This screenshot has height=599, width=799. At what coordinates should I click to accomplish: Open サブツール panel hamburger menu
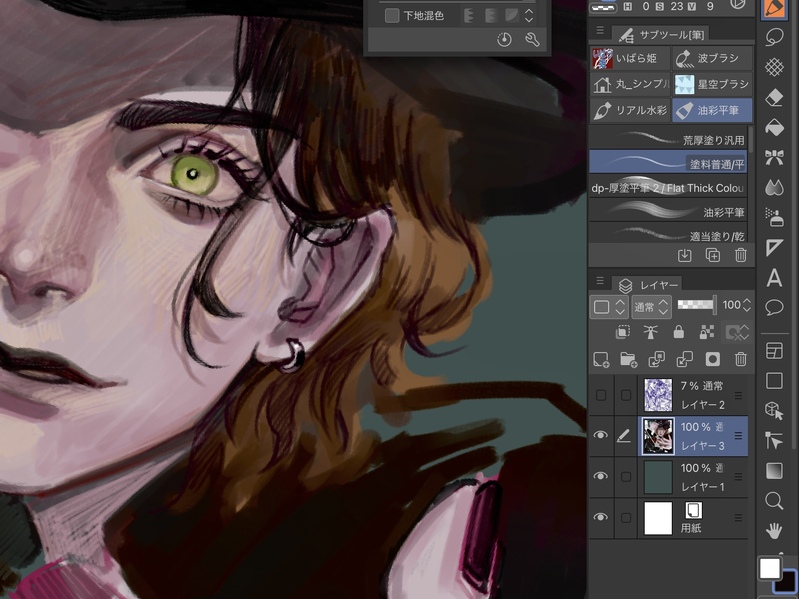(600, 31)
